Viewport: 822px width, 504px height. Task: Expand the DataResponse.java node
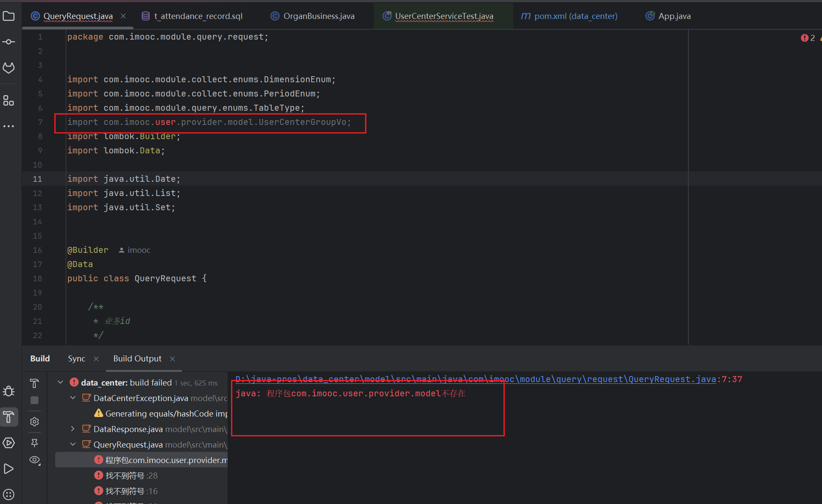pyautogui.click(x=72, y=429)
